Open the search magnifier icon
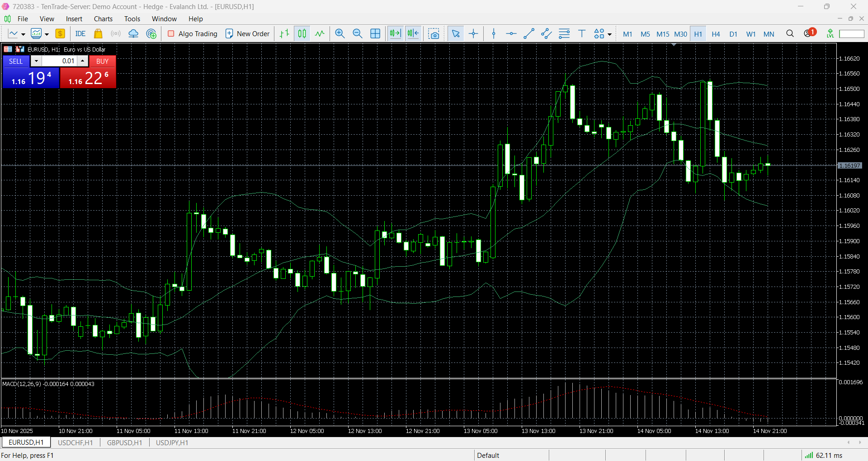The width and height of the screenshot is (868, 461). point(790,34)
